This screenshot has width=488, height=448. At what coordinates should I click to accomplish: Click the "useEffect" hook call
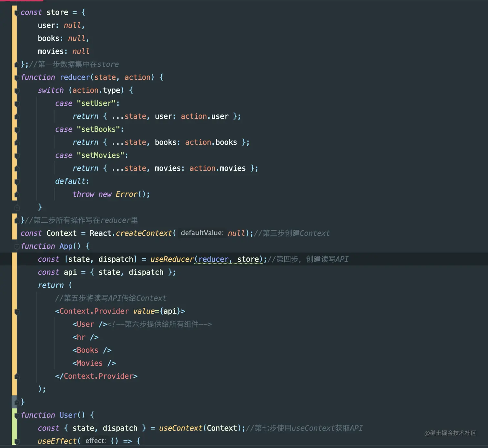pyautogui.click(x=57, y=441)
